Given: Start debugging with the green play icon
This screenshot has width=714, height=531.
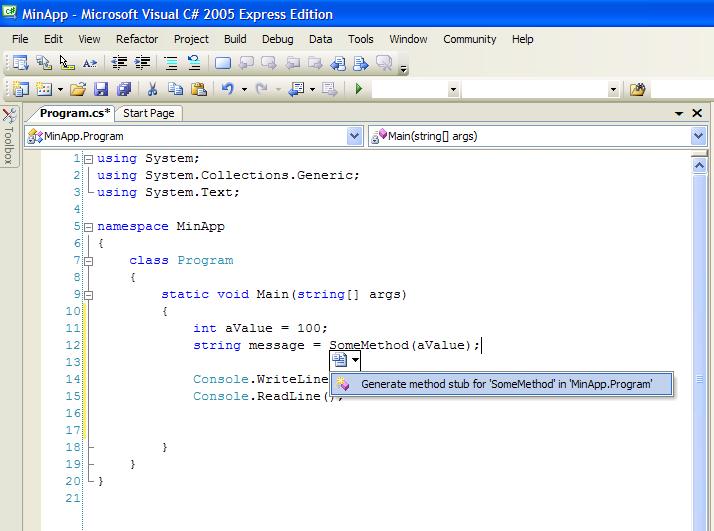Looking at the screenshot, I should (x=359, y=89).
